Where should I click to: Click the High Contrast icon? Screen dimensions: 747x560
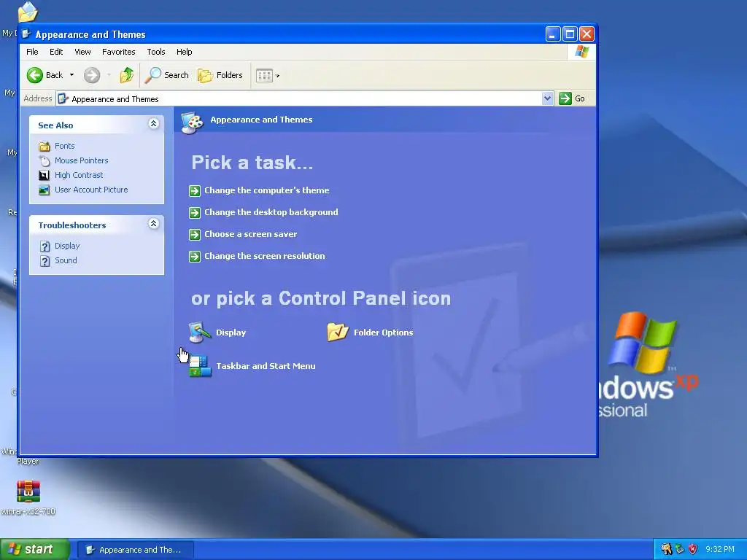pyautogui.click(x=44, y=175)
